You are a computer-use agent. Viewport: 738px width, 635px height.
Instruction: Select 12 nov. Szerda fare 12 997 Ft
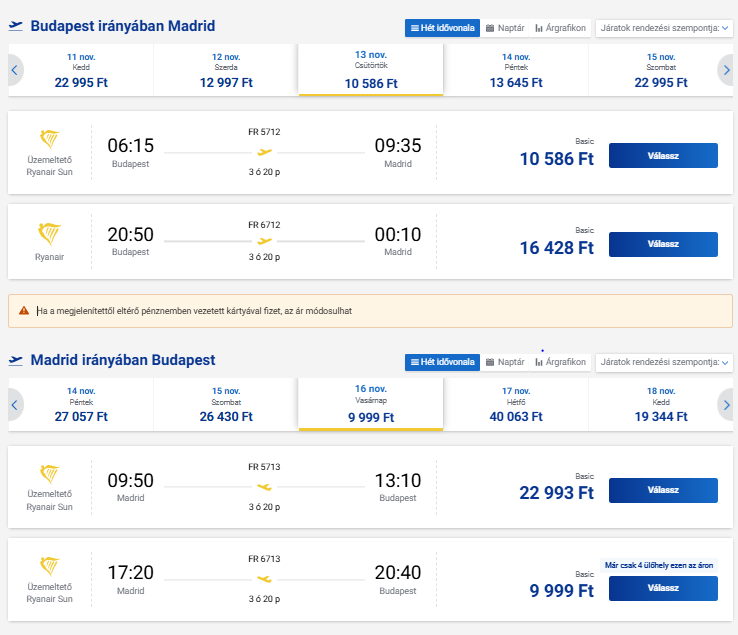point(225,70)
